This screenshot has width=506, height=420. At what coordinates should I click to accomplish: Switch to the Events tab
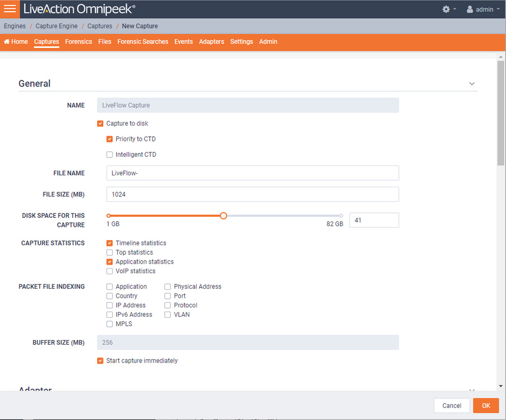(183, 42)
